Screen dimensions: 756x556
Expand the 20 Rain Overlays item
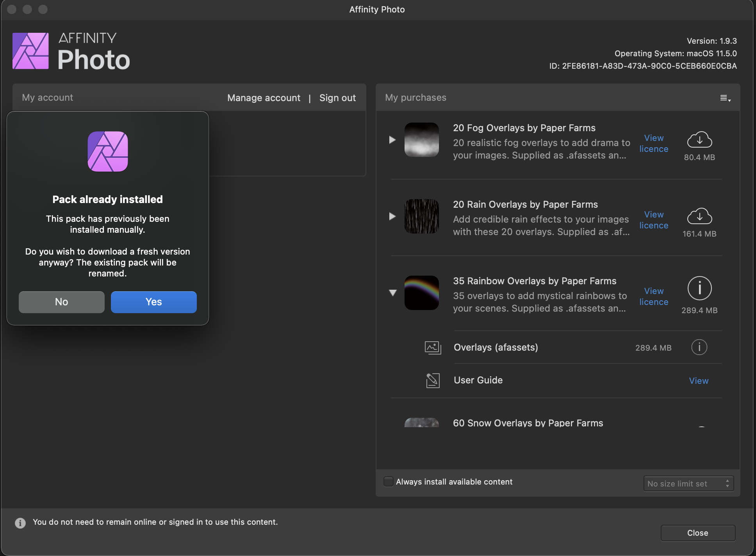(392, 216)
